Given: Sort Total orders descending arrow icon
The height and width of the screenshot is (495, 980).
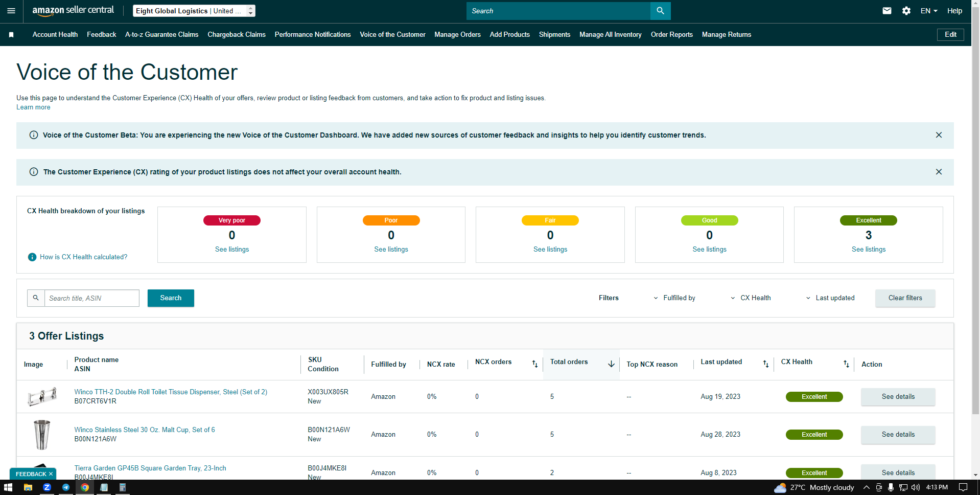Looking at the screenshot, I should [x=611, y=364].
